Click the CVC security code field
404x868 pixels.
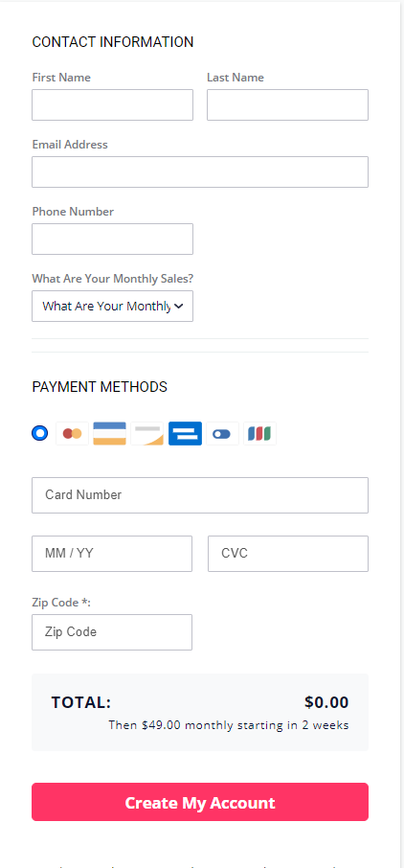(x=288, y=554)
